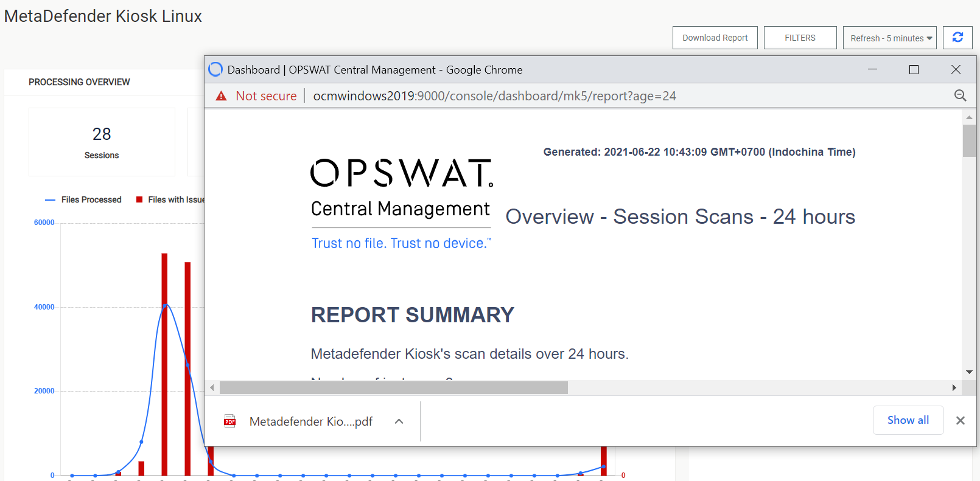Click the 60000 y-axis label

tap(44, 223)
